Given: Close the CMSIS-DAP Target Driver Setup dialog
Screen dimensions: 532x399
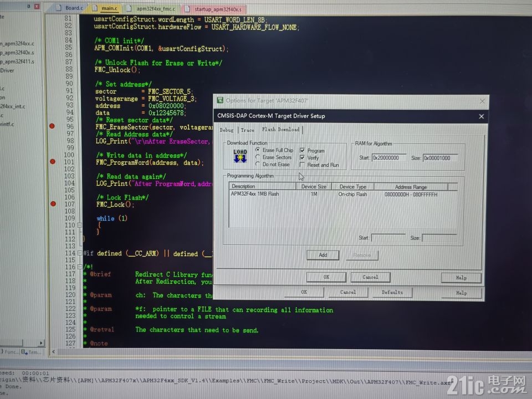Looking at the screenshot, I should [481, 116].
